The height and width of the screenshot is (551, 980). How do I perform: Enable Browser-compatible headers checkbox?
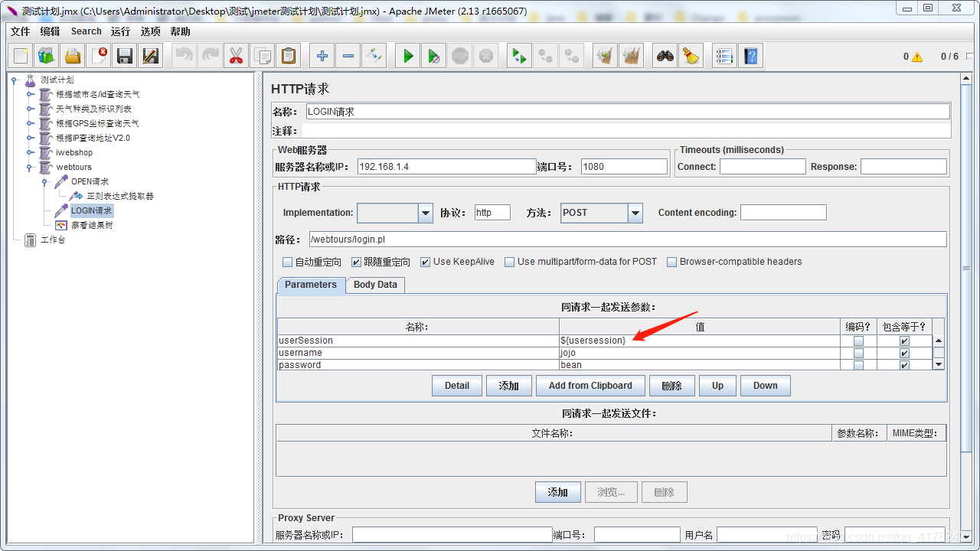pos(672,262)
